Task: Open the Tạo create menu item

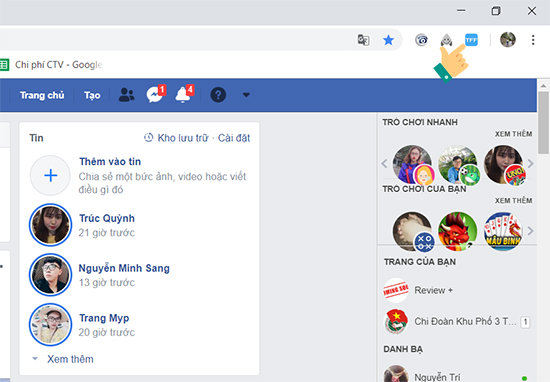Action: tap(92, 95)
